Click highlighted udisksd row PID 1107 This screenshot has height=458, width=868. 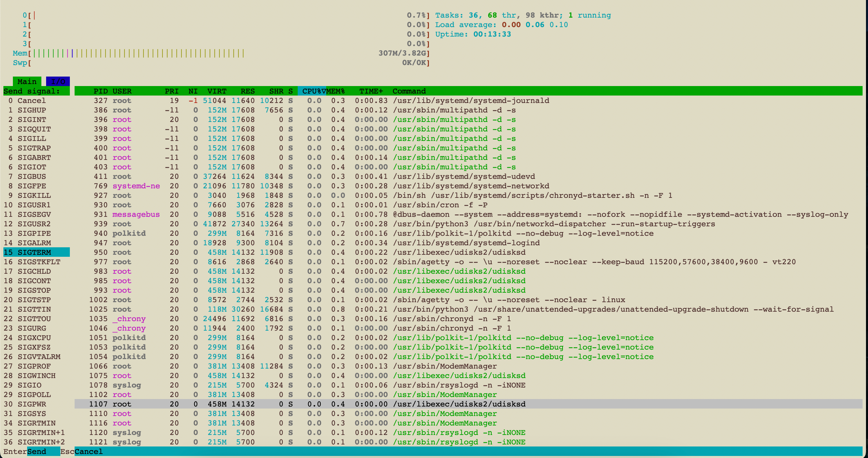coord(468,404)
